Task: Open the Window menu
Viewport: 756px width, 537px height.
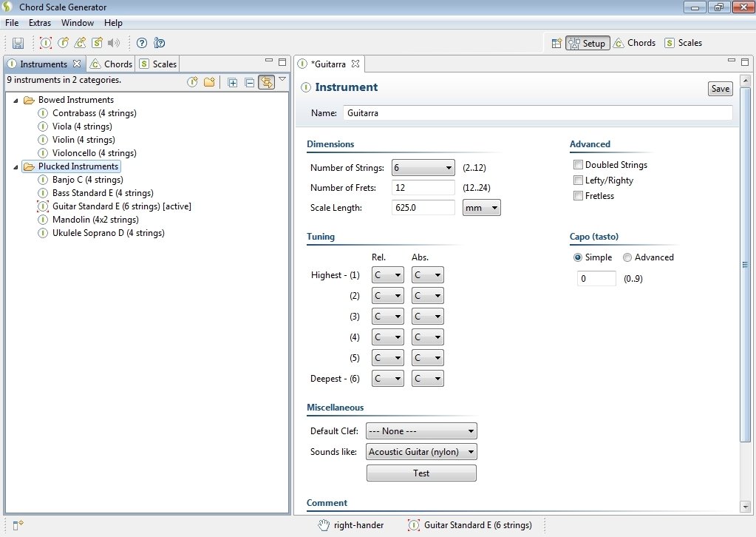Action: click(77, 23)
